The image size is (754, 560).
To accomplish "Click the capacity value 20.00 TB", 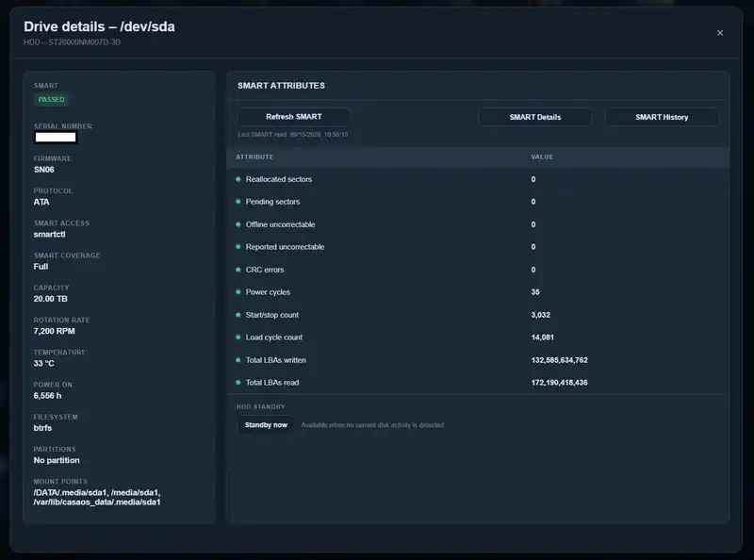I will pyautogui.click(x=51, y=298).
